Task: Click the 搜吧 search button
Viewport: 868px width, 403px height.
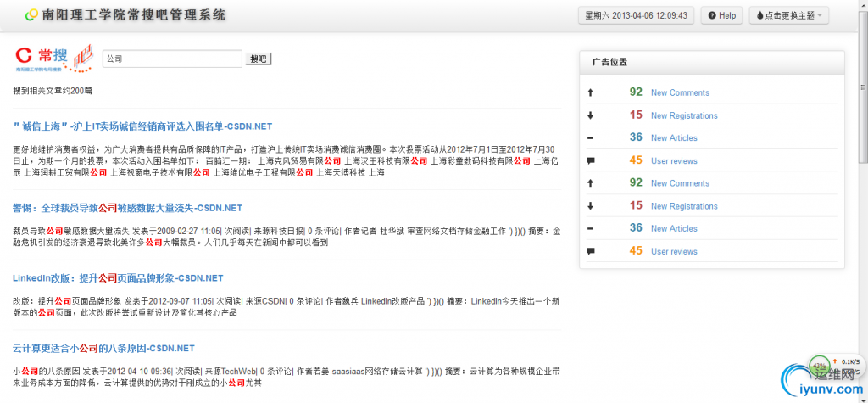Action: pos(259,59)
